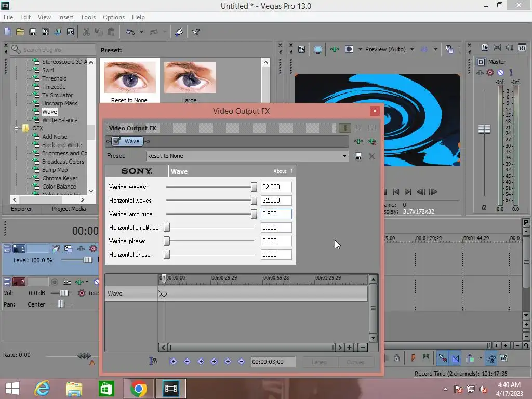The width and height of the screenshot is (532, 399).
Task: Switch to the Project Media tab
Action: click(69, 209)
